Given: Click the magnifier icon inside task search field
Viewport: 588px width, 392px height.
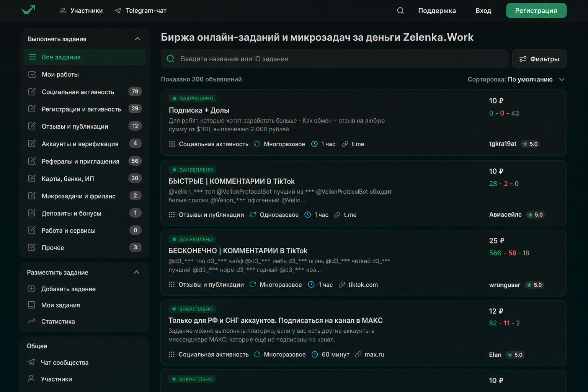Looking at the screenshot, I should 171,59.
